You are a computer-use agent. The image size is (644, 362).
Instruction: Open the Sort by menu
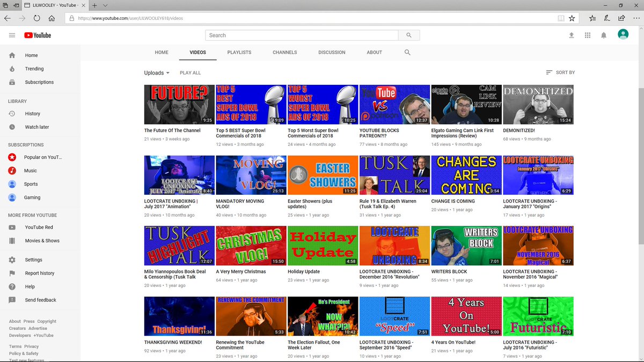pos(560,72)
